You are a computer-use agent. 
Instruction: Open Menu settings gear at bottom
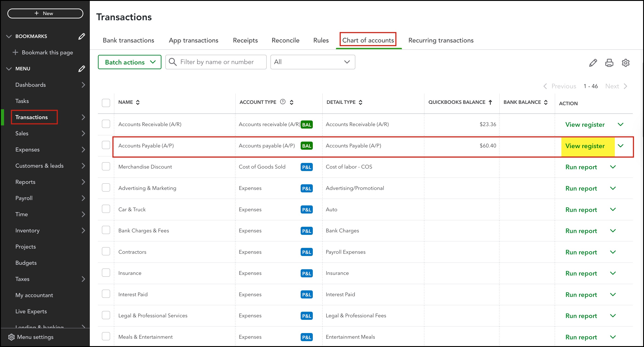[11, 337]
